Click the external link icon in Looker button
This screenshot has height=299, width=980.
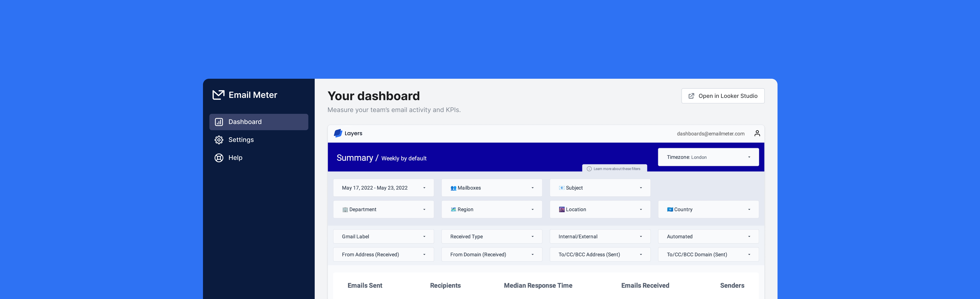[x=691, y=96]
